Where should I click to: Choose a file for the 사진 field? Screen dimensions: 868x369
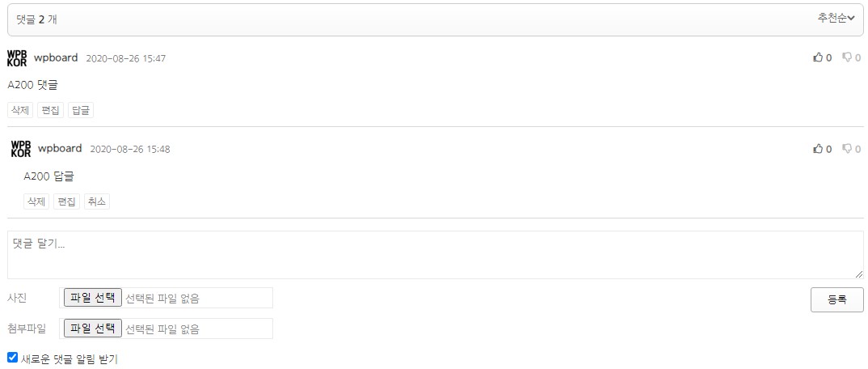point(93,298)
